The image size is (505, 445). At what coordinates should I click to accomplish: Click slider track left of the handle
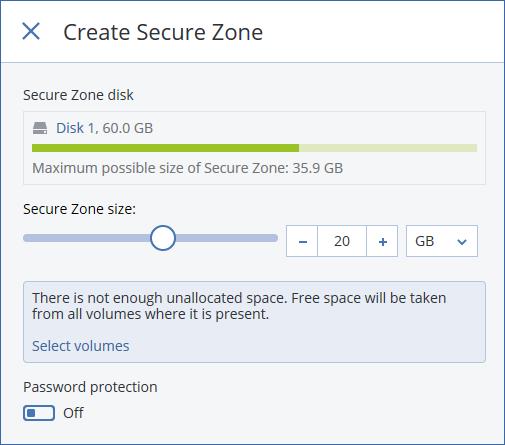pos(87,238)
